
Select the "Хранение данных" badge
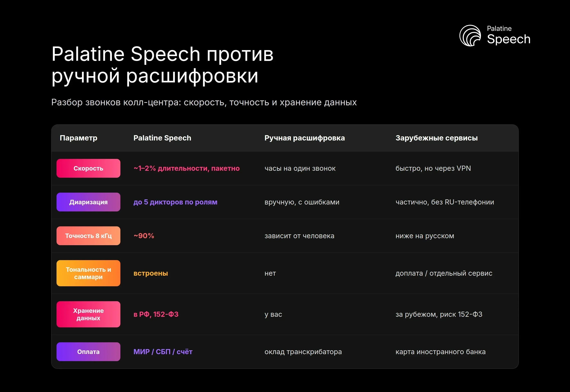pos(88,314)
